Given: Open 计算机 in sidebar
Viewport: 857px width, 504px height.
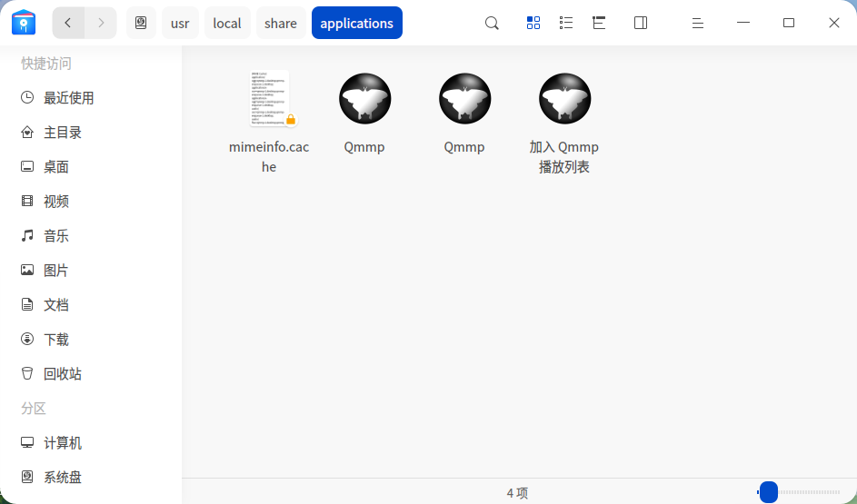Looking at the screenshot, I should pyautogui.click(x=91, y=442).
